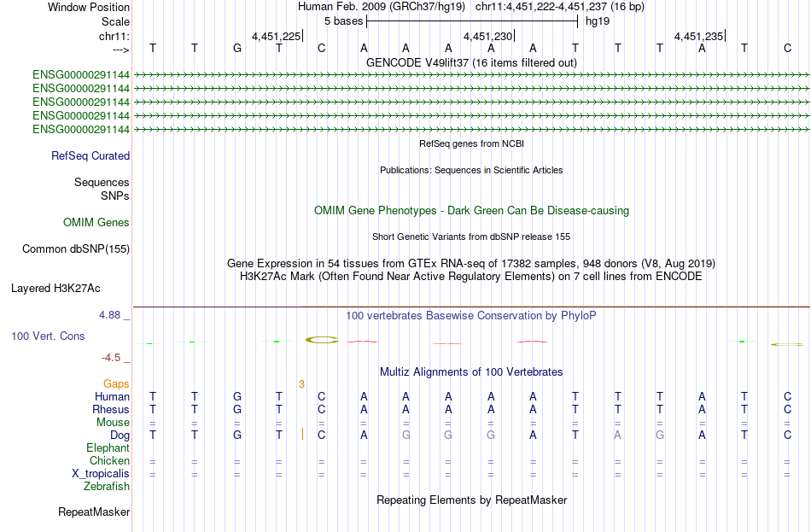Click the Mouse alignment row label

coord(113,423)
